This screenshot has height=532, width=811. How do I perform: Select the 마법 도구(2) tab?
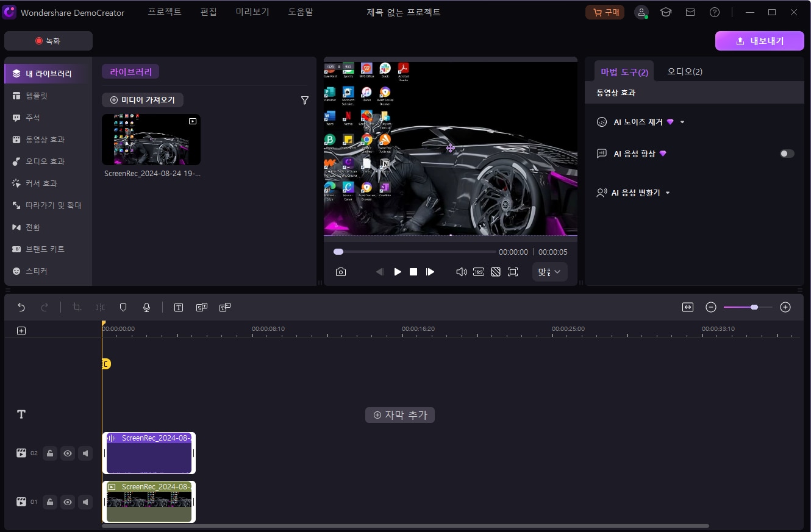[x=624, y=71]
